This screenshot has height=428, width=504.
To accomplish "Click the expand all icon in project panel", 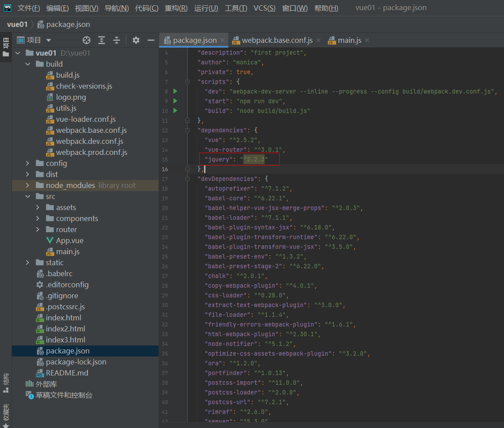I will tap(102, 40).
